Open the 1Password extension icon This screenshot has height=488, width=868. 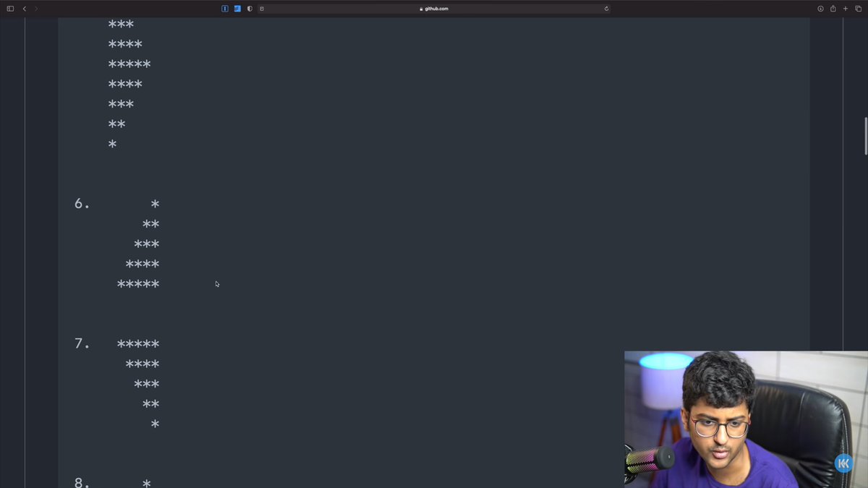pos(225,9)
